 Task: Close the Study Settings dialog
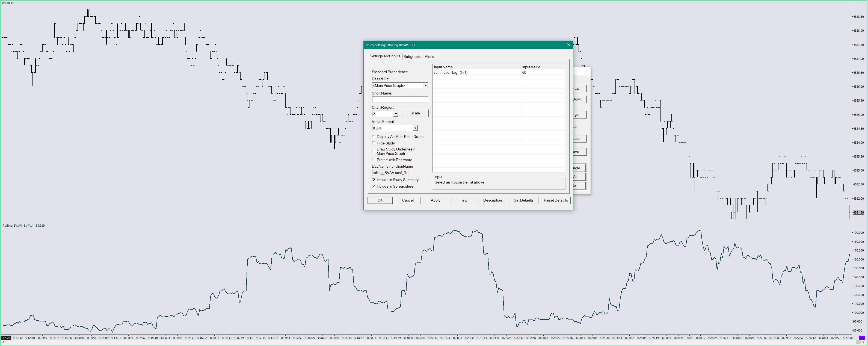point(568,45)
